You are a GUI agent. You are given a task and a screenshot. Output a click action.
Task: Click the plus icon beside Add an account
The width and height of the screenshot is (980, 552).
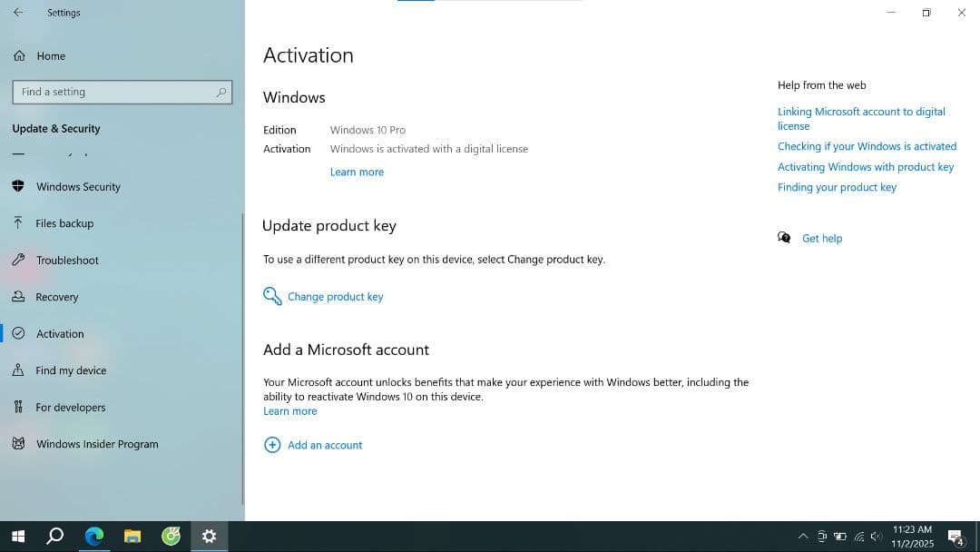(272, 445)
